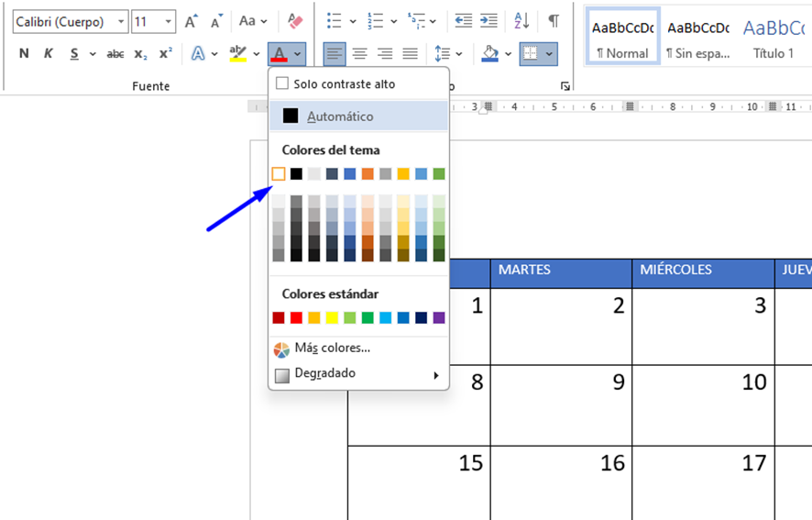This screenshot has width=812, height=520.
Task: Open the line spacing dropdown
Action: (x=448, y=54)
